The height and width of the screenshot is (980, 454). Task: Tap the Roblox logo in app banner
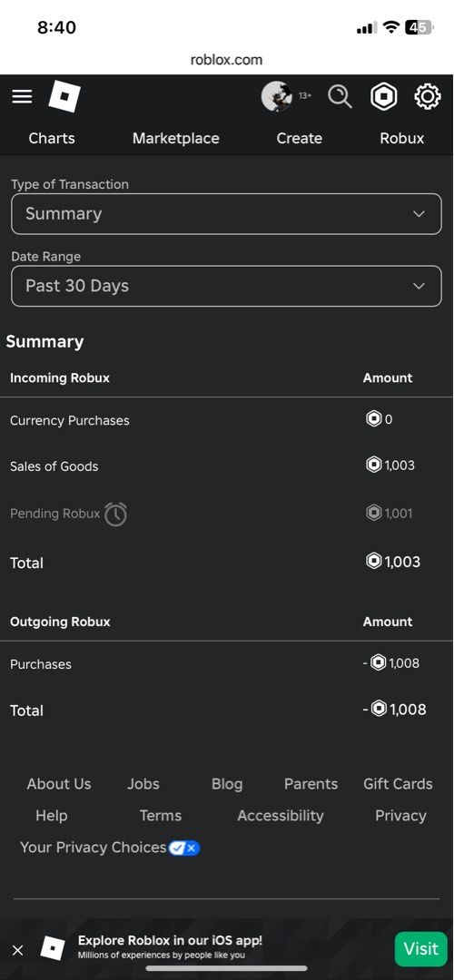click(x=53, y=949)
